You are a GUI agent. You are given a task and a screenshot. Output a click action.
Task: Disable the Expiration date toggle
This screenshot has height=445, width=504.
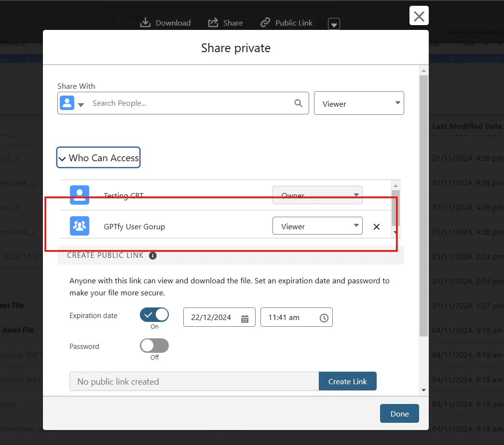(x=154, y=315)
